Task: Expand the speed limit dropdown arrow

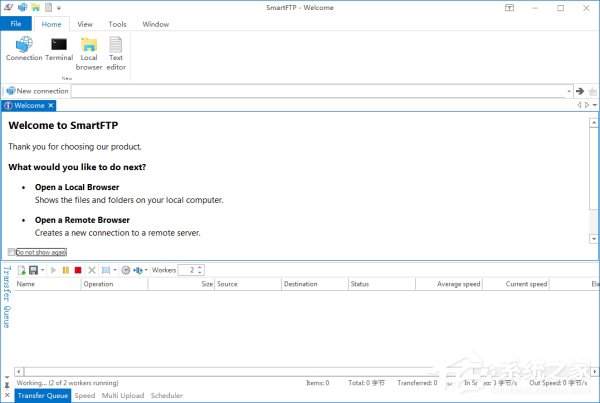Action: [146, 270]
